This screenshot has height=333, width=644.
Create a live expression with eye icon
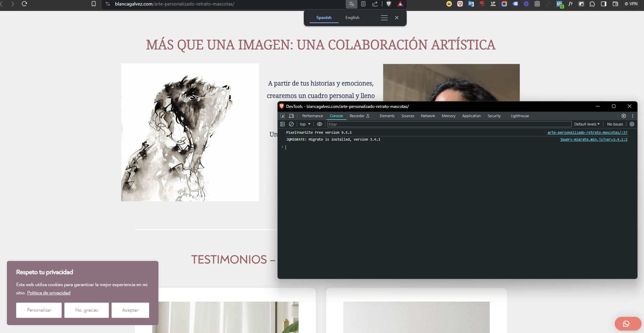point(320,124)
